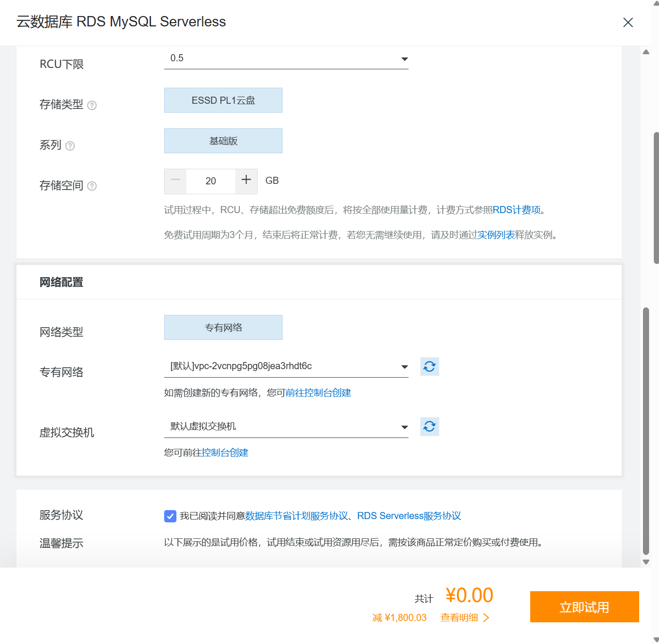Screen dimensions: 659x644
Task: Edit the storage size value of 20
Action: (210, 181)
